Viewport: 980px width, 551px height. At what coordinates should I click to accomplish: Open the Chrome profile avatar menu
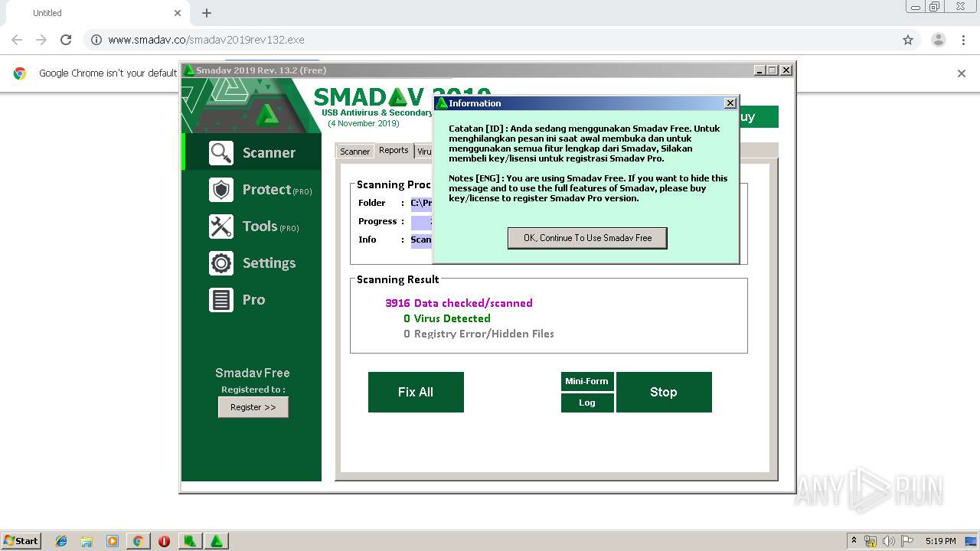pos(938,40)
